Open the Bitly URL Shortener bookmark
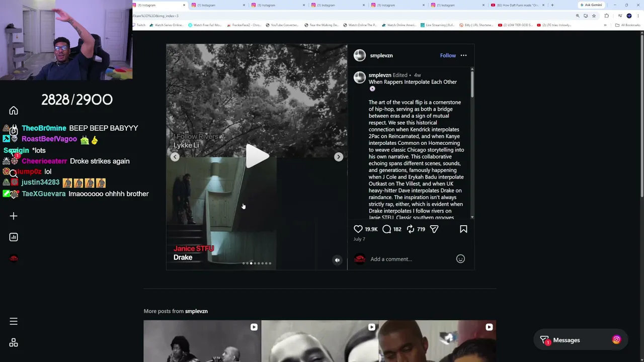The width and height of the screenshot is (644, 362). coord(477,25)
